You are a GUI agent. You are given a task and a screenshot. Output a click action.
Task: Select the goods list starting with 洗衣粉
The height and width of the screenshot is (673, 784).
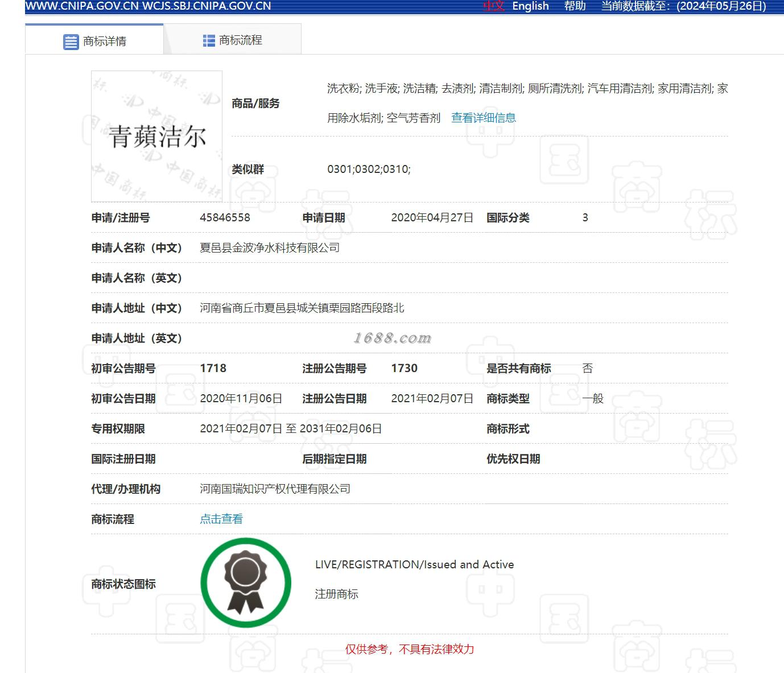527,103
